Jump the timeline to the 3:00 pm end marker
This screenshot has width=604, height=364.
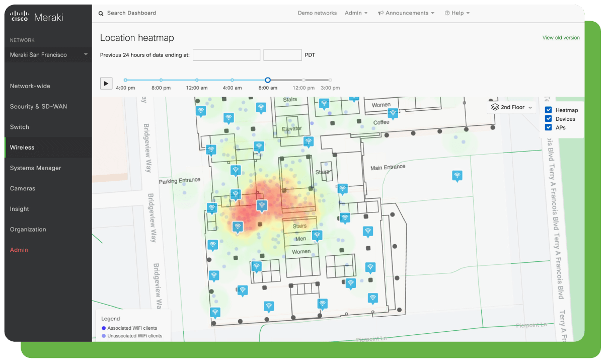point(330,80)
